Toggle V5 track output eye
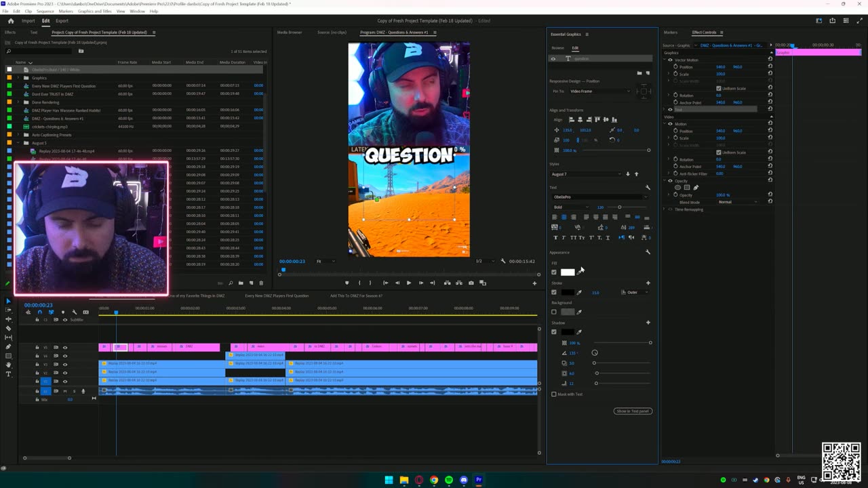 point(65,348)
